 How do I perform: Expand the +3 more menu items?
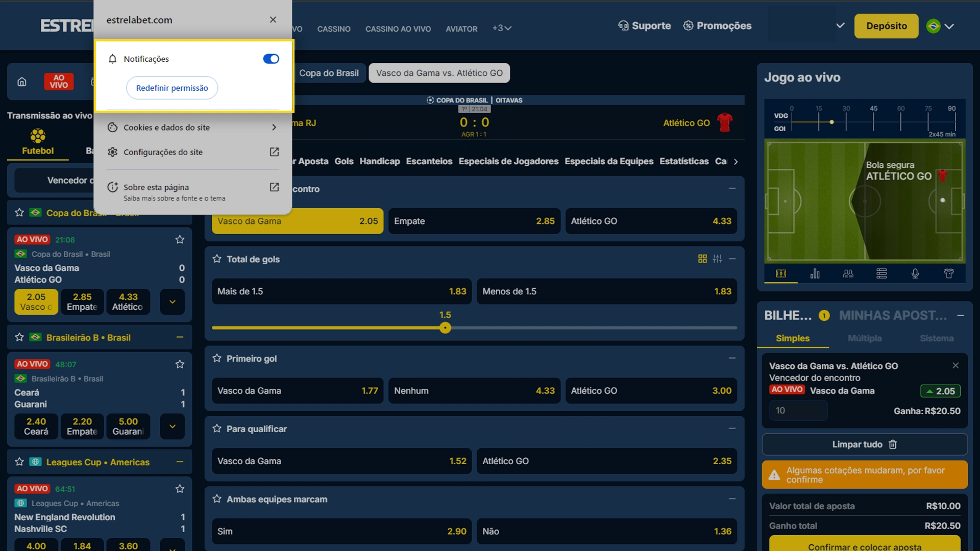pos(502,29)
